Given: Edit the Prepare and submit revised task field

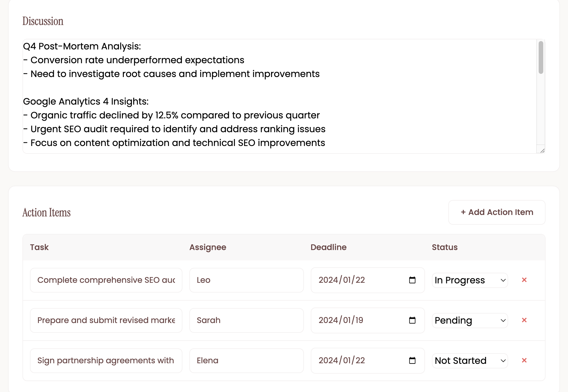Looking at the screenshot, I should 106,320.
